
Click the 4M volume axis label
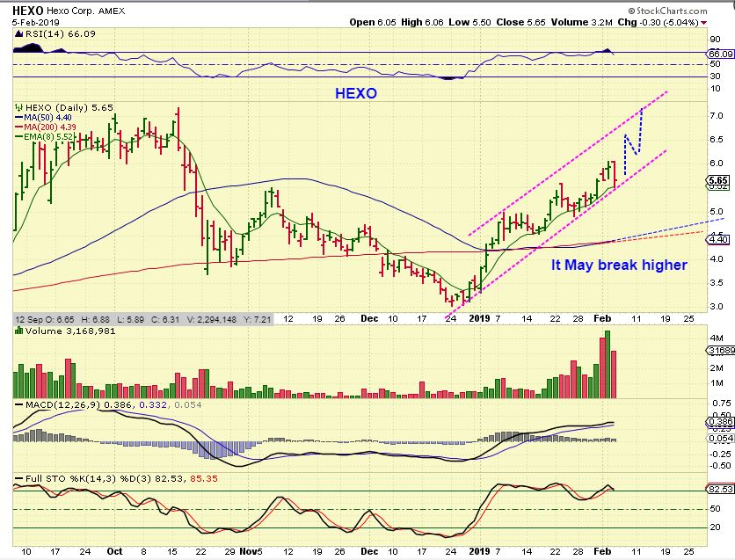coord(717,338)
